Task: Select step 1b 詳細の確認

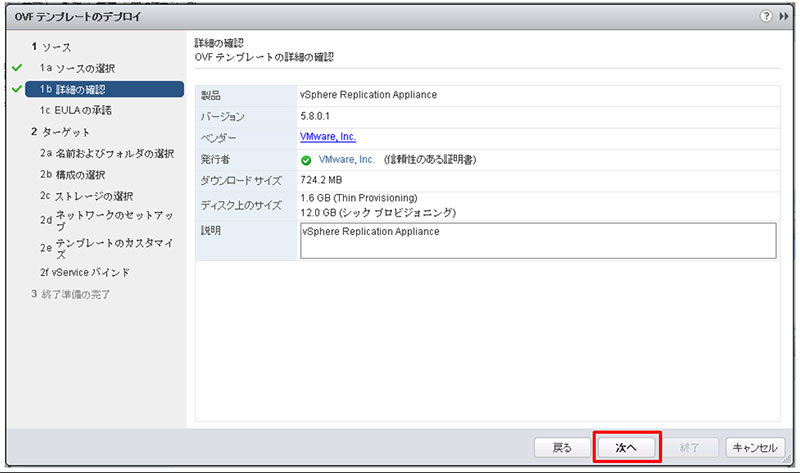Action: (105, 89)
